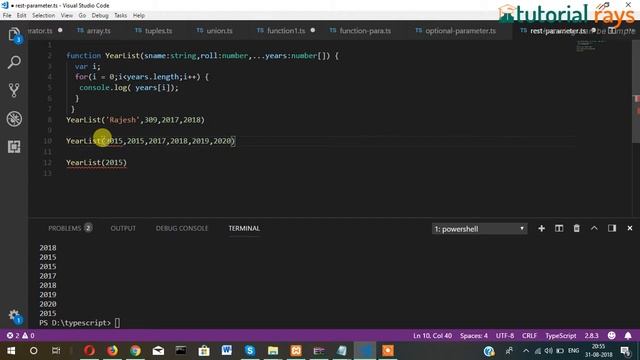Close the terminal panel
The width and height of the screenshot is (640, 360).
[629, 229]
